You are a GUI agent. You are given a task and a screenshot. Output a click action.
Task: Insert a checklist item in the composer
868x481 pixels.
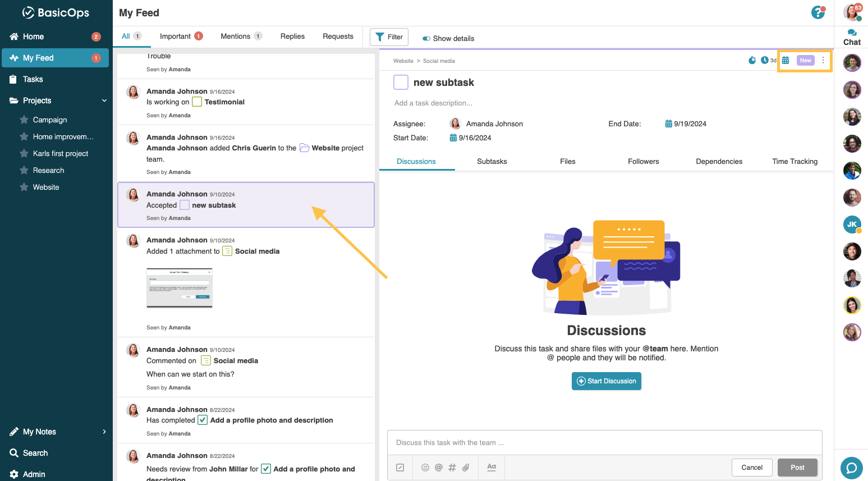400,467
